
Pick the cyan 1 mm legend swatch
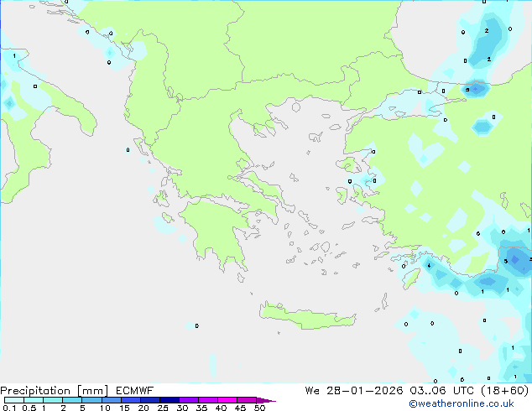click(x=53, y=400)
